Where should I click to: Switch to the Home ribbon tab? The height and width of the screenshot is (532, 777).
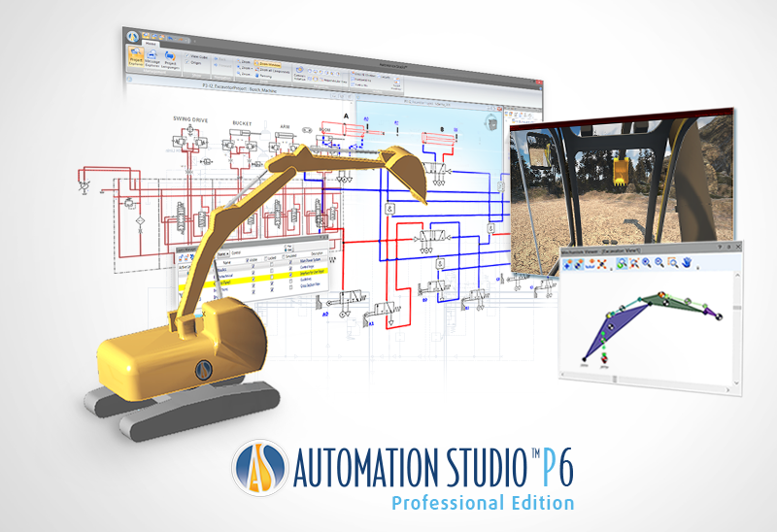151,43
